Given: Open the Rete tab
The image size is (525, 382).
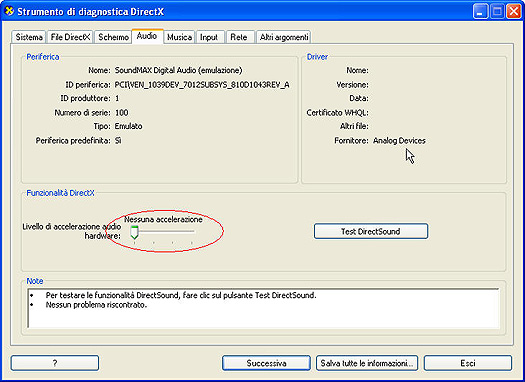Looking at the screenshot, I should [x=239, y=37].
